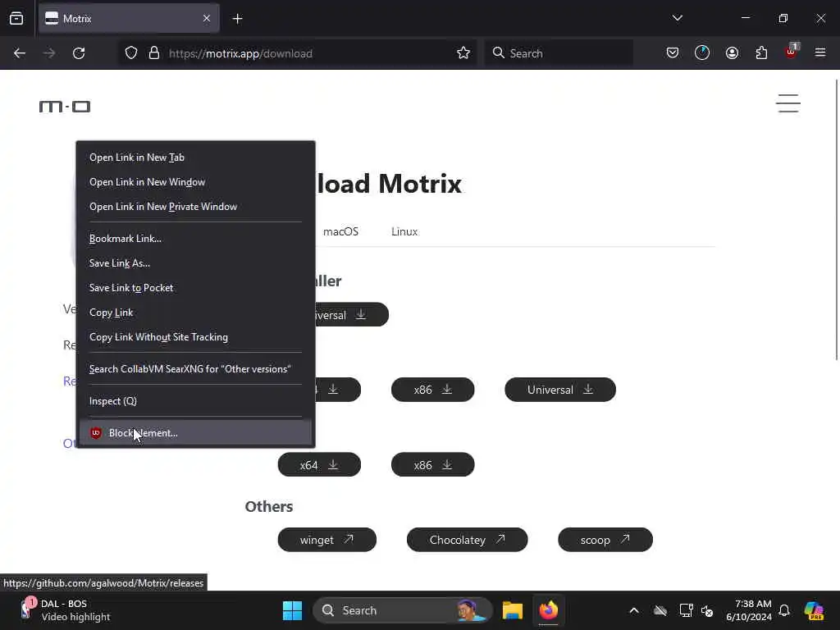Switch to the macOS tab
840x630 pixels.
tap(340, 231)
